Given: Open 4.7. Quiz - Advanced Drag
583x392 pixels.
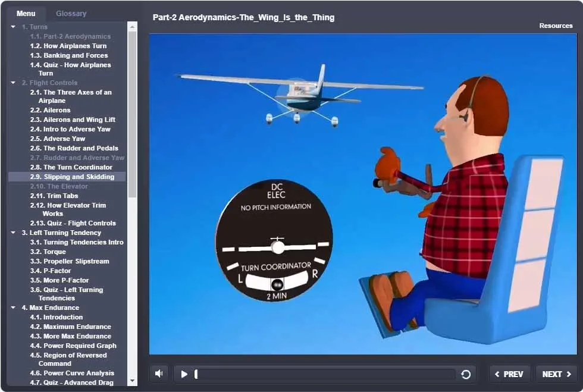Looking at the screenshot, I should click(x=72, y=382).
